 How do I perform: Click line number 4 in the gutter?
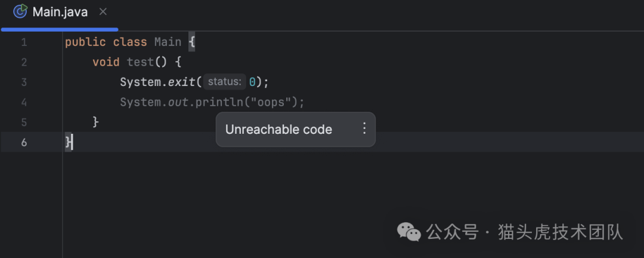(24, 102)
